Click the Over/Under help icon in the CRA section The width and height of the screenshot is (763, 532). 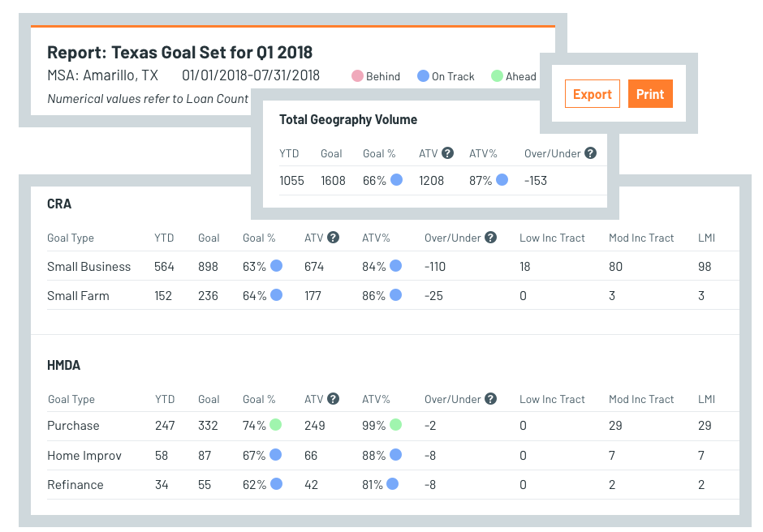click(490, 238)
